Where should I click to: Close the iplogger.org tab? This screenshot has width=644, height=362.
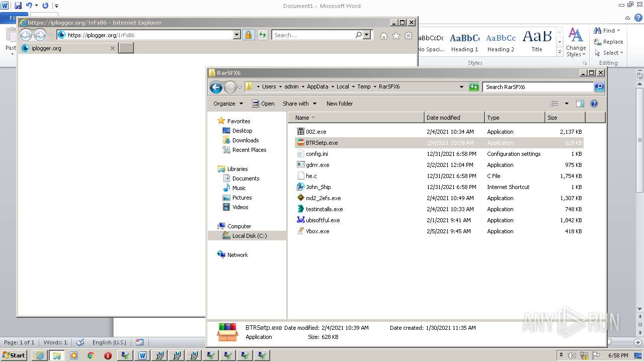[113, 48]
